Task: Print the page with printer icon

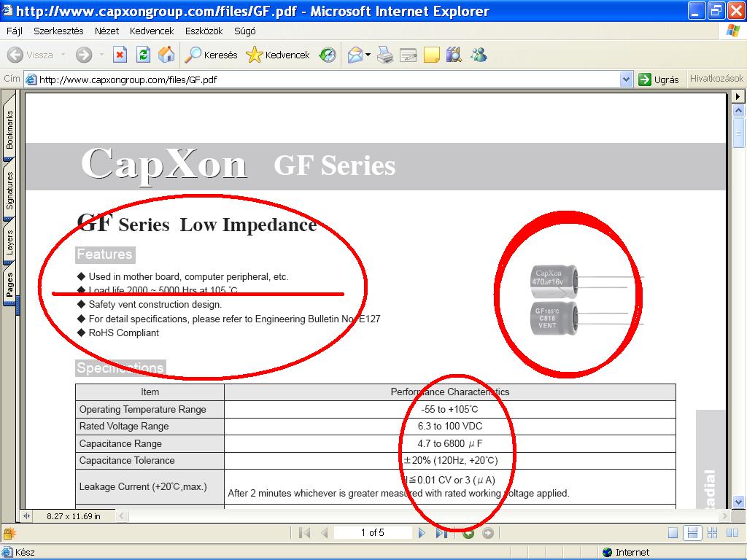Action: point(385,55)
